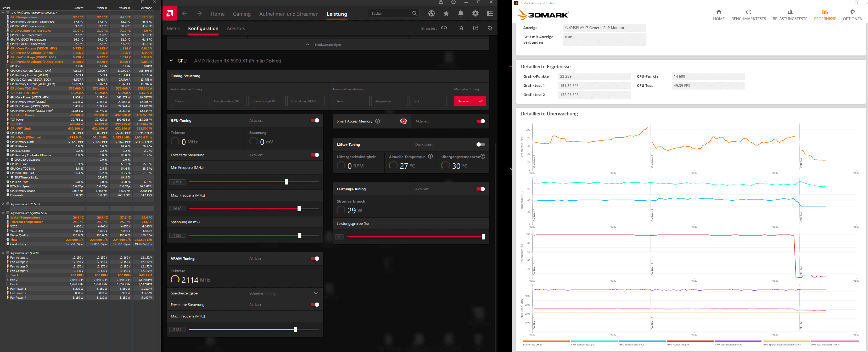Select the Leistung tab
This screenshot has width=868, height=352.
337,14
